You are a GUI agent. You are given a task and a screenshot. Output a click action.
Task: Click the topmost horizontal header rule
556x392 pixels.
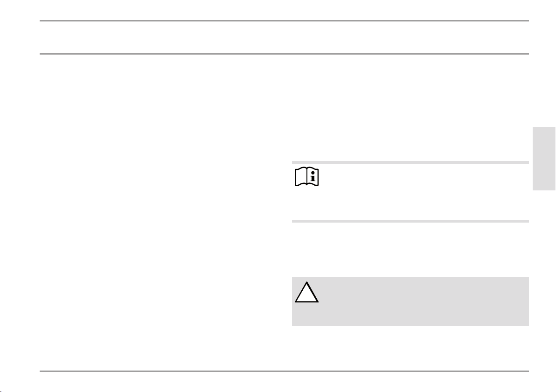click(284, 21)
